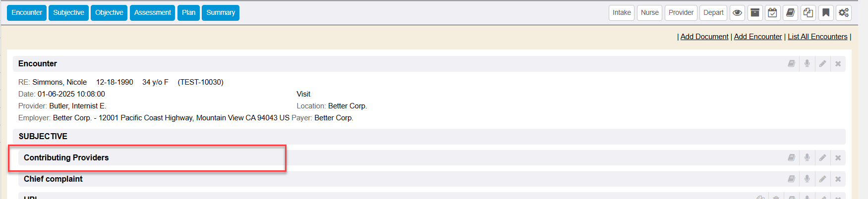Edit Contributing Providers with pencil icon
The width and height of the screenshot is (868, 199).
[x=822, y=158]
